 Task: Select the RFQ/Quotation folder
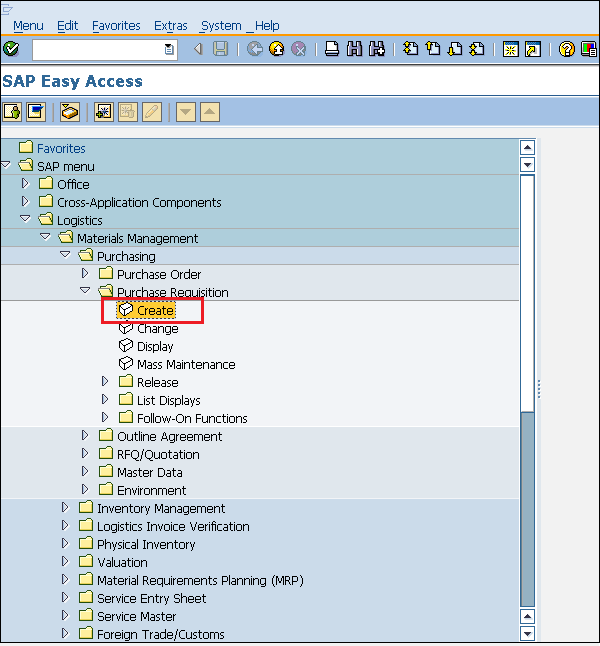tap(158, 455)
